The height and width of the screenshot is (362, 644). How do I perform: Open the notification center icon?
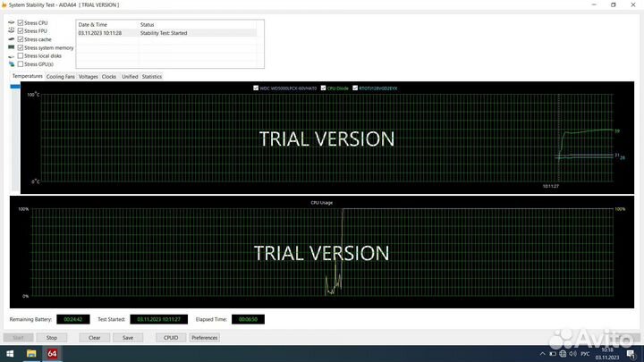click(631, 354)
